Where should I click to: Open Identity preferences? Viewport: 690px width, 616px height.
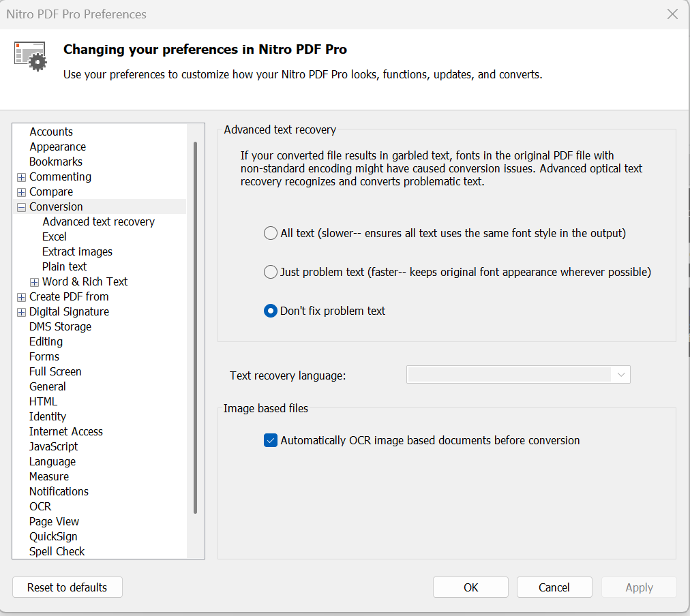(x=48, y=416)
